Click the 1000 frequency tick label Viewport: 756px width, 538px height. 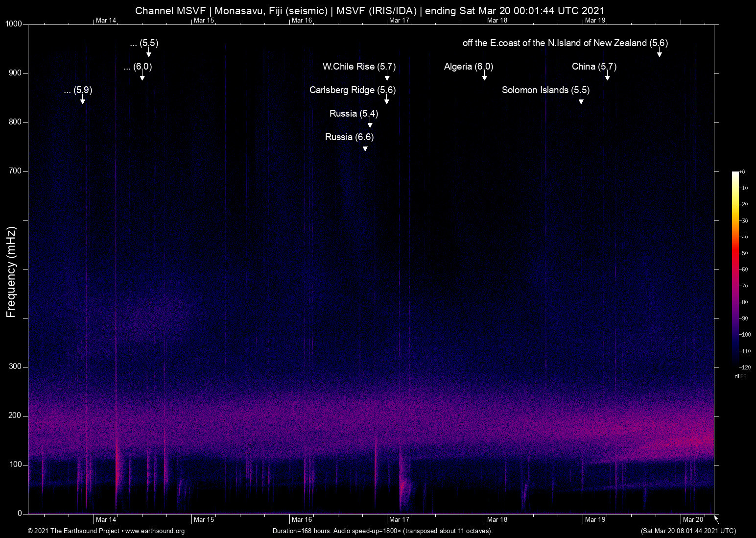click(13, 24)
